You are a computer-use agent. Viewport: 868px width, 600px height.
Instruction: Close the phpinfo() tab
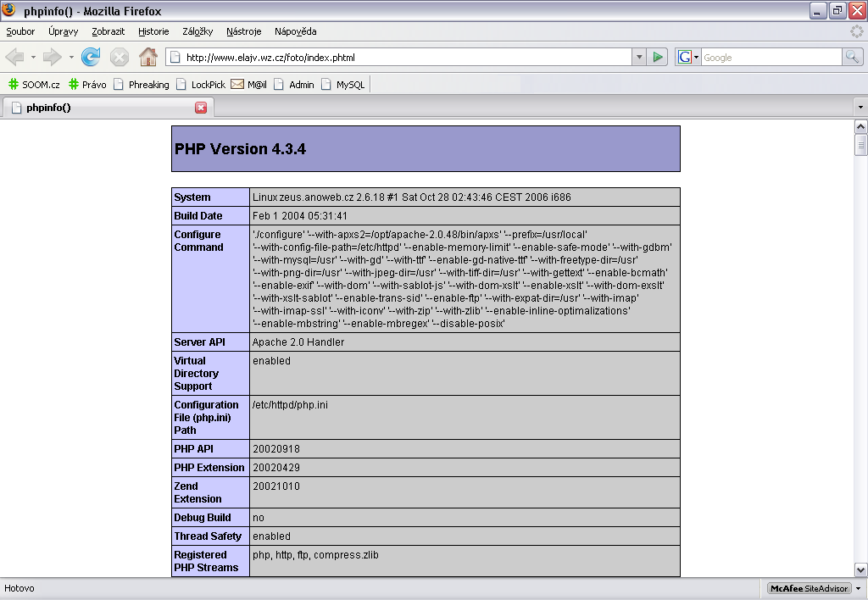[x=201, y=108]
